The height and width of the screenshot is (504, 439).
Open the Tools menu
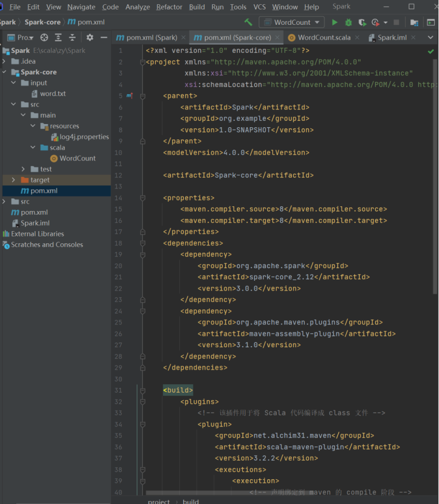[x=238, y=7]
